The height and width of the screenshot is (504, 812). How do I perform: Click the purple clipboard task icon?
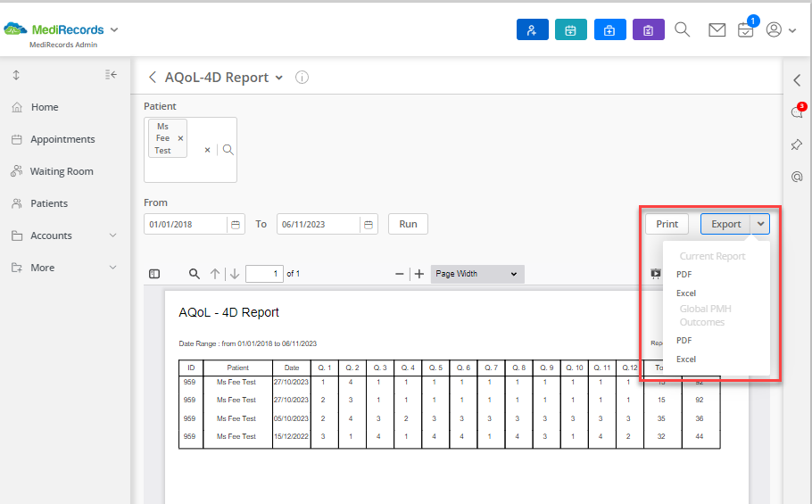tap(649, 29)
